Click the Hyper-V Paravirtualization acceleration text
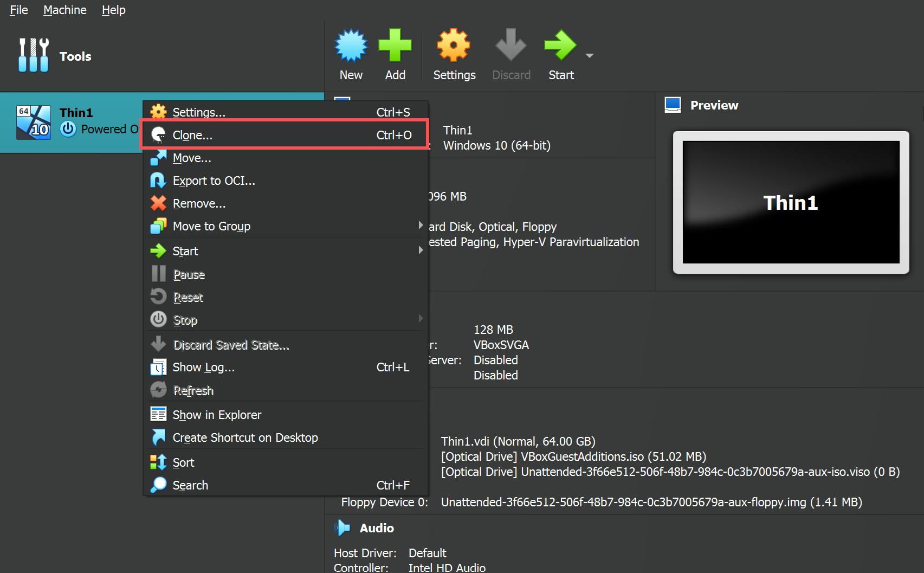The width and height of the screenshot is (924, 573). click(x=571, y=242)
